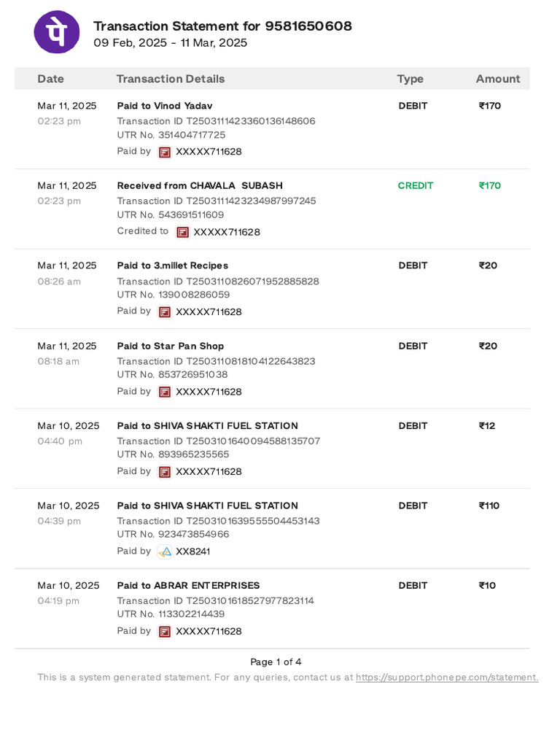Click the green ₹170 credit amount
Image resolution: width=560 pixels, height=747 pixels.
[x=489, y=185]
